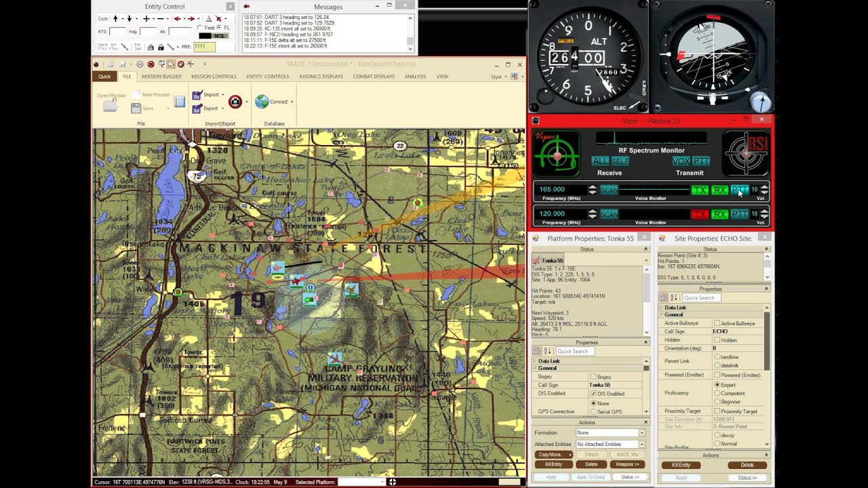Screen dimensions: 868x488
Task: Click the red right arrow in Entity Control
Action: 191,19
